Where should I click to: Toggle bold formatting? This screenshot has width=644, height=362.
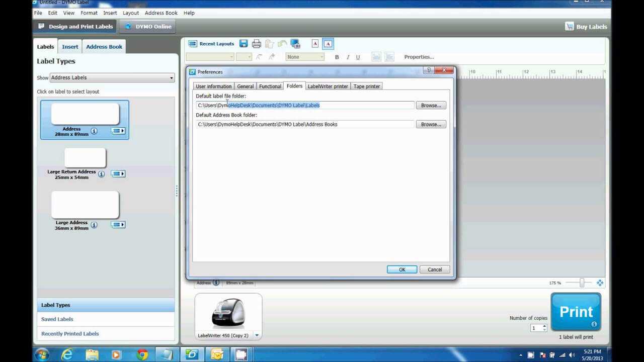point(337,57)
